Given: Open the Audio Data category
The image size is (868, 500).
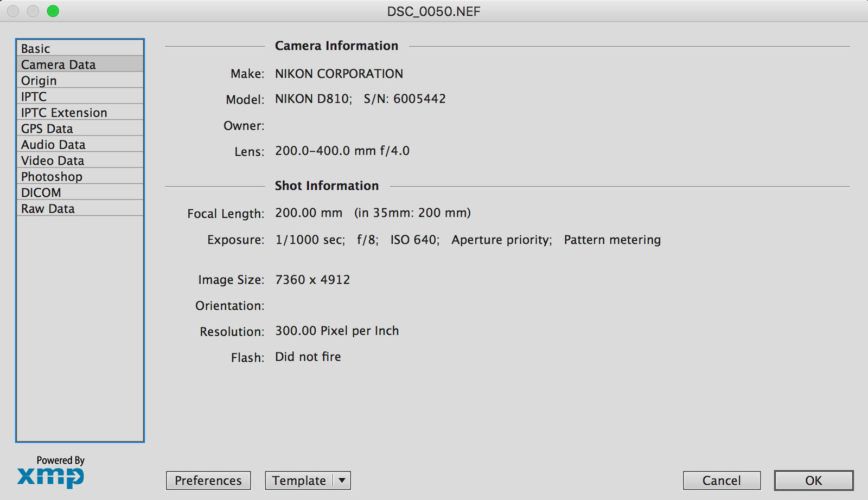Looking at the screenshot, I should pos(80,144).
